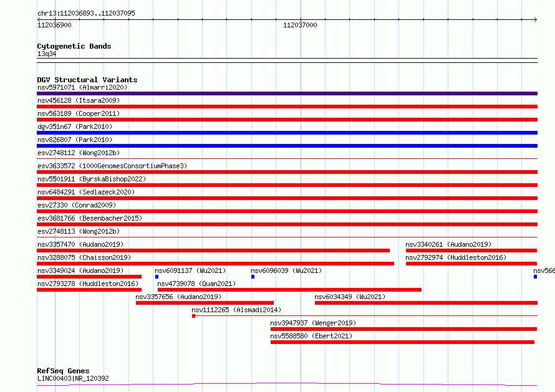Click the nsv6096039 (Wu2021) label
The width and height of the screenshot is (555, 392).
[x=286, y=270]
